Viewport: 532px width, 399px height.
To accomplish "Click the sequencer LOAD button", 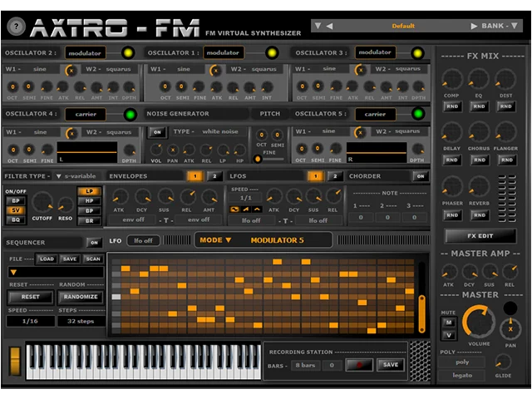I will [47, 259].
